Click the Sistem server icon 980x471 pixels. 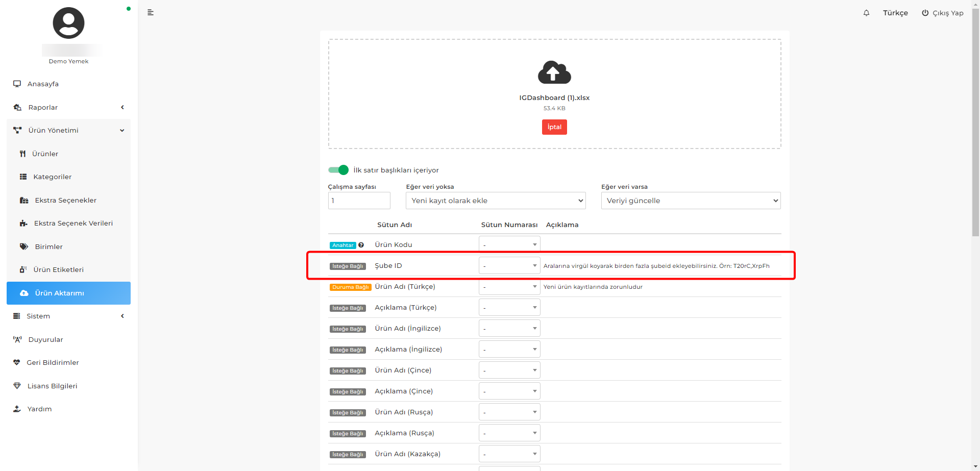pos(17,316)
